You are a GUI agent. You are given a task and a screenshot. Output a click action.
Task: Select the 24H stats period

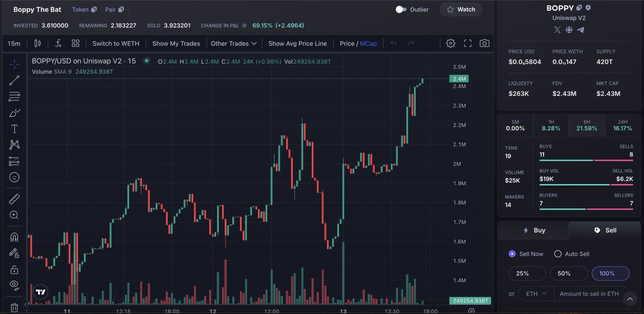623,125
